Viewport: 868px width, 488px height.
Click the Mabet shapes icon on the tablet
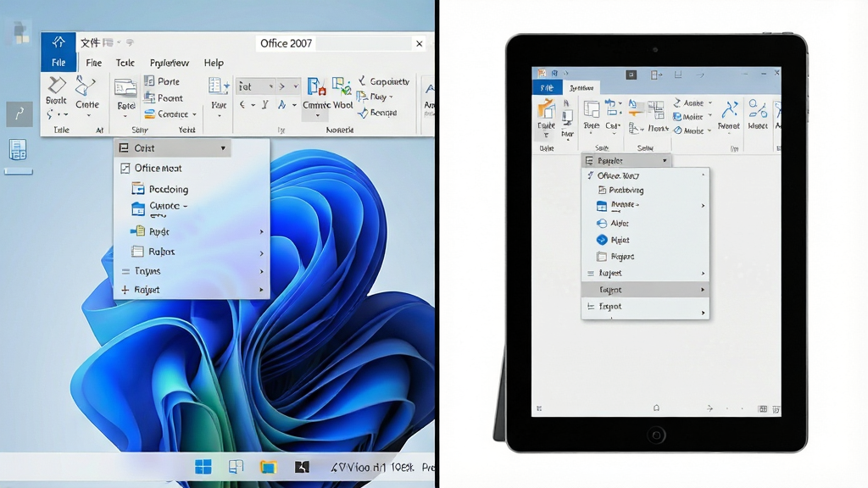point(757,109)
